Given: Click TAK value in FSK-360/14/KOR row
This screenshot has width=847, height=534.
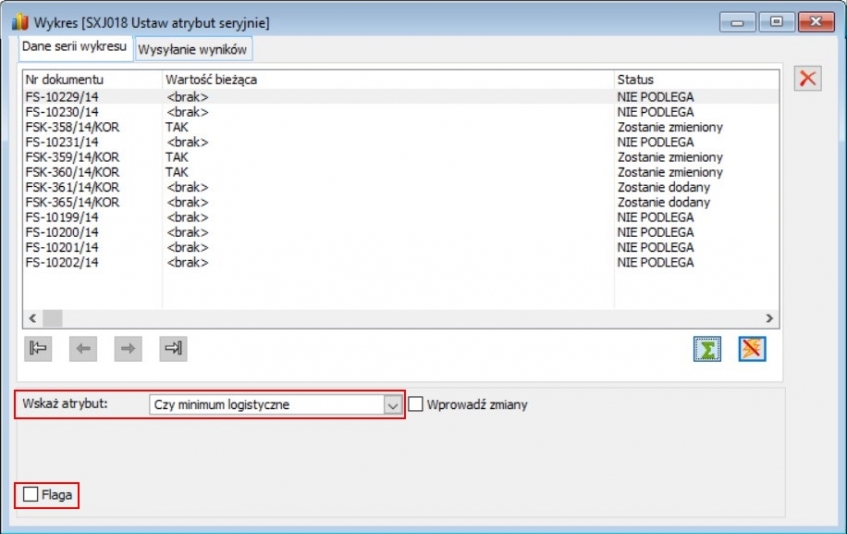Looking at the screenshot, I should point(177,172).
